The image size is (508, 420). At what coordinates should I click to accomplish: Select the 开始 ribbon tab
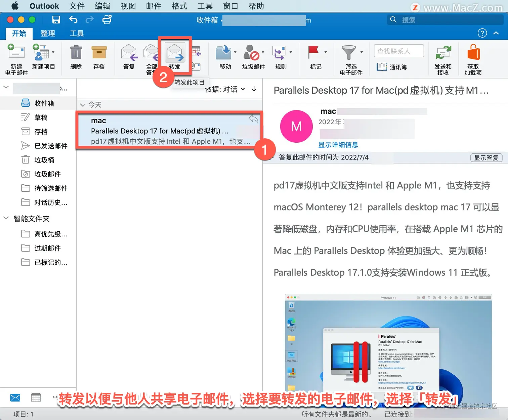tap(19, 33)
